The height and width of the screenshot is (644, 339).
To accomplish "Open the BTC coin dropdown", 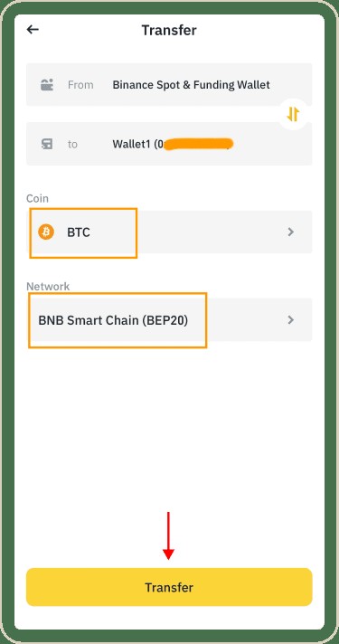I will tap(169, 232).
